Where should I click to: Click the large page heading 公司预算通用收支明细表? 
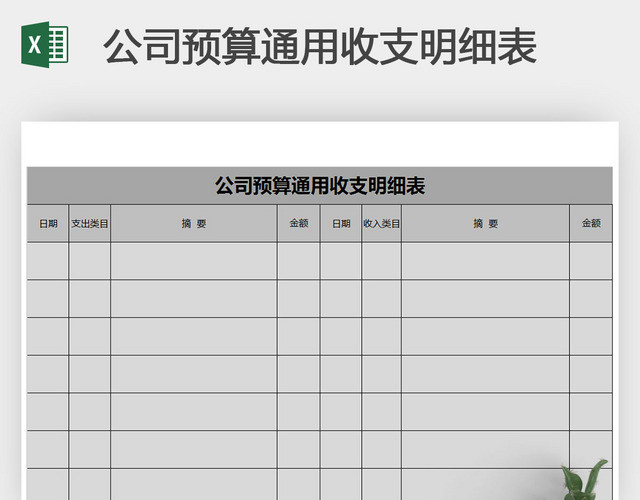[x=320, y=47]
